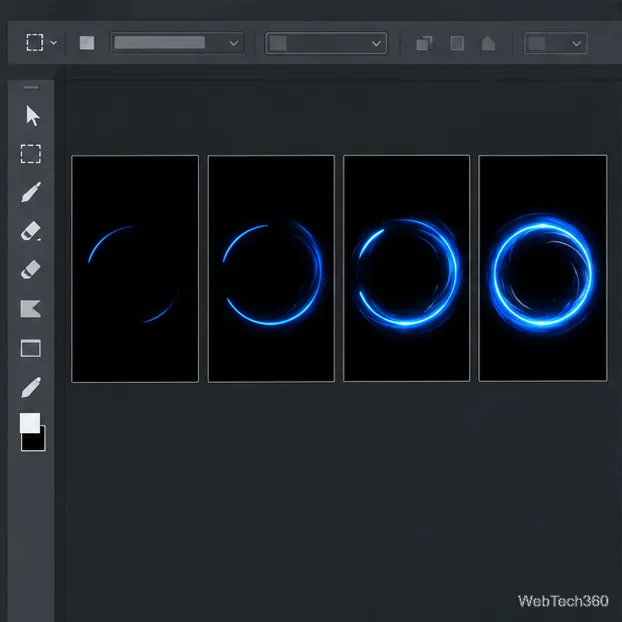This screenshot has height=622, width=622.
Task: Select the third artboard with glowing ring
Action: tap(407, 269)
